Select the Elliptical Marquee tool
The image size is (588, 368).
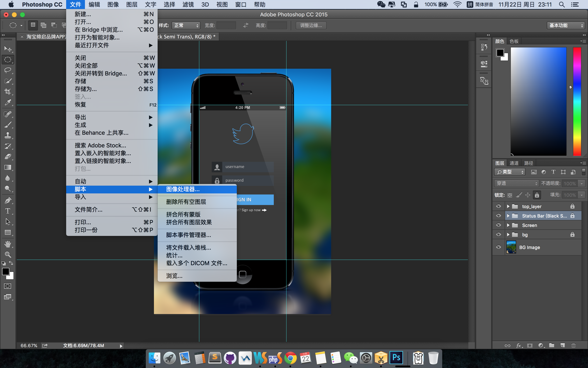tap(8, 60)
